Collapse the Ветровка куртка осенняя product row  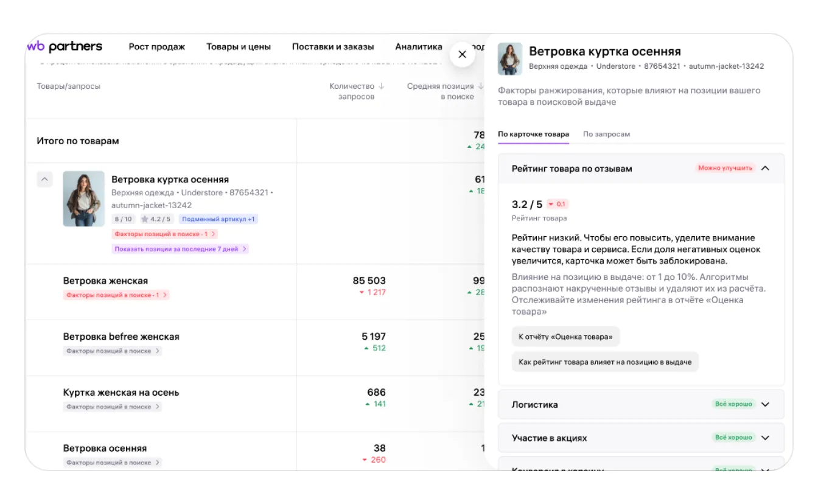click(45, 180)
